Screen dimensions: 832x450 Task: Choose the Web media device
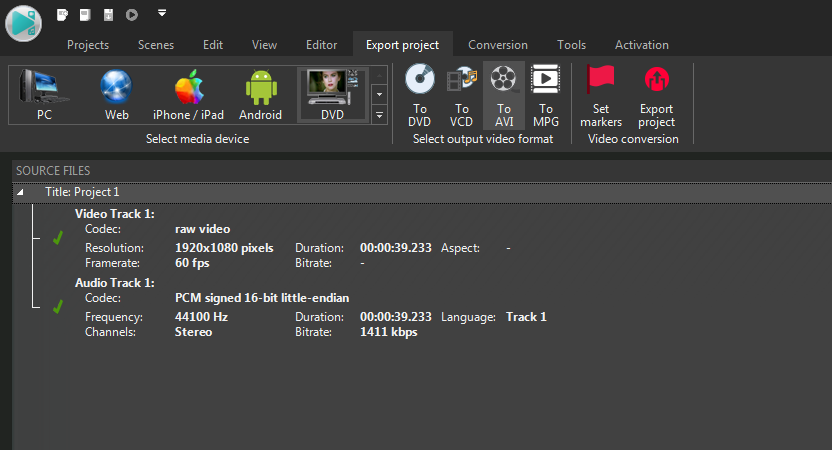pyautogui.click(x=116, y=95)
